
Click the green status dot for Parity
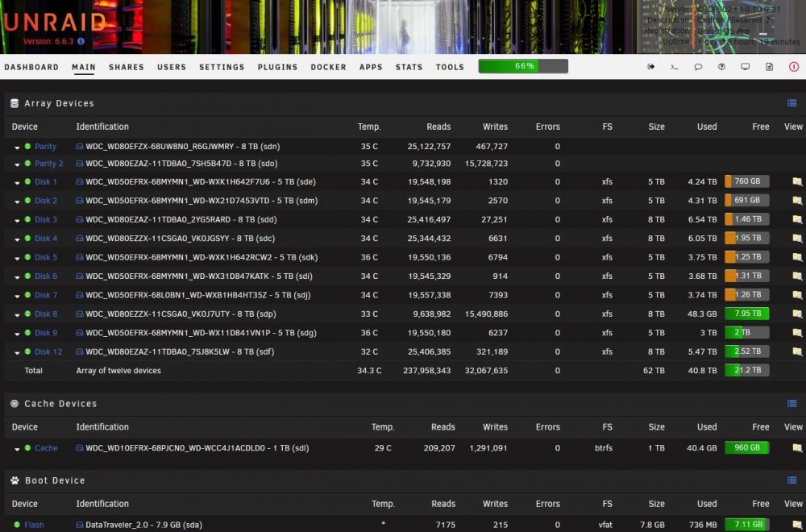[x=27, y=147]
